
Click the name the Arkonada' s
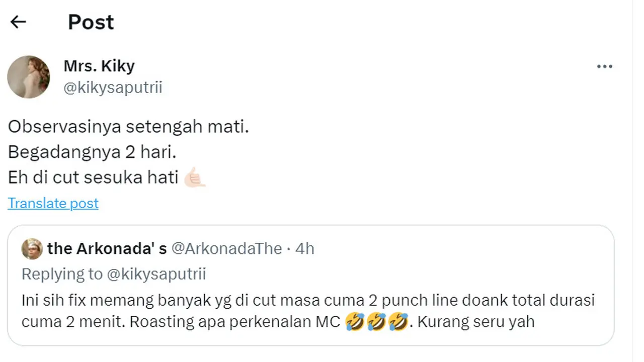(107, 248)
